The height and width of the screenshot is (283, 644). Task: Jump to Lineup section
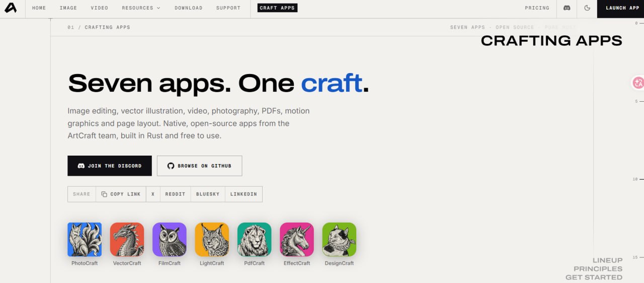coord(607,260)
